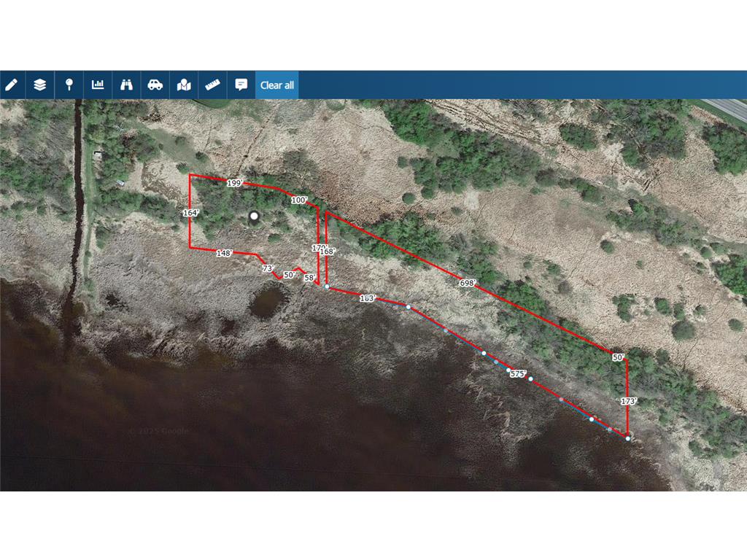Screen dimensions: 747x560
Task: Open the bar chart statistics tool
Action: pyautogui.click(x=98, y=85)
